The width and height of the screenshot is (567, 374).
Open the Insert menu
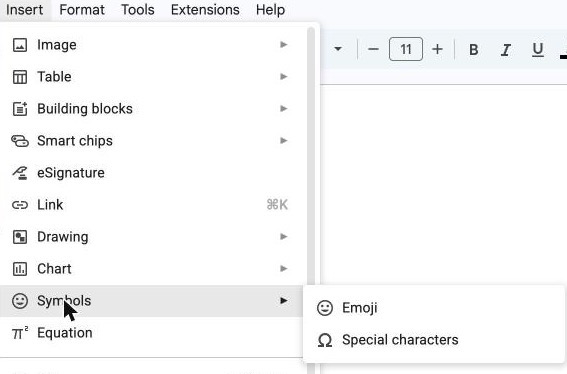pos(25,10)
